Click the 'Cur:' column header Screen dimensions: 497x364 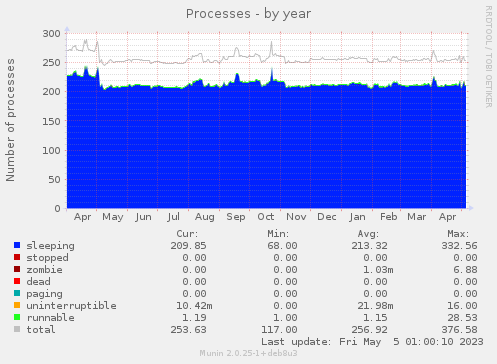pyautogui.click(x=187, y=234)
